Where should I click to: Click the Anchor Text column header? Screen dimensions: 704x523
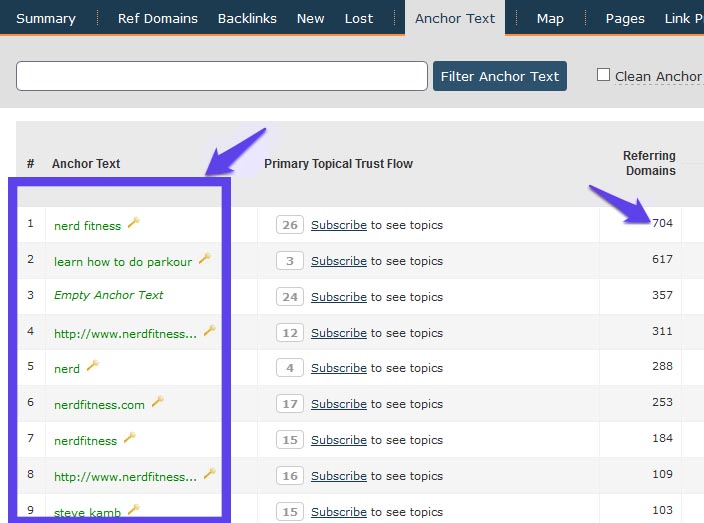pos(86,163)
